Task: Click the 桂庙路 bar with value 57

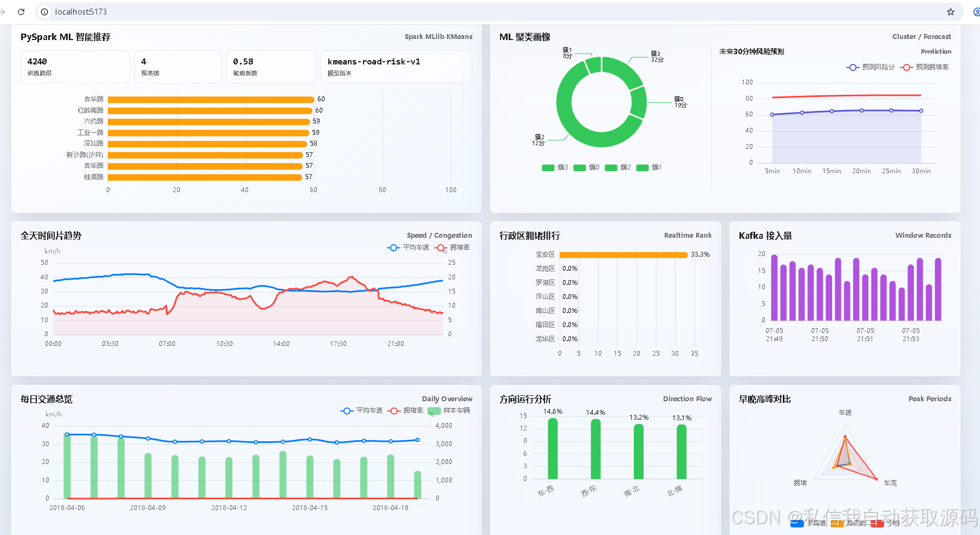Action: click(205, 177)
